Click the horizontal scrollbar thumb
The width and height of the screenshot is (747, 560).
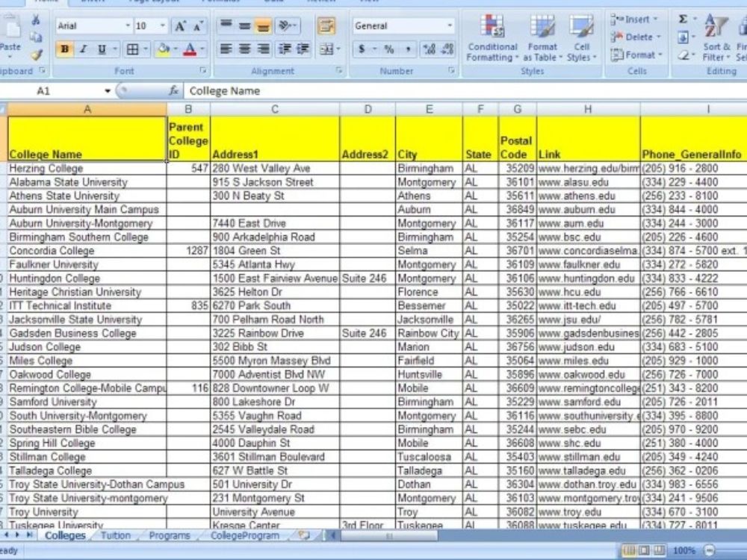pos(388,535)
